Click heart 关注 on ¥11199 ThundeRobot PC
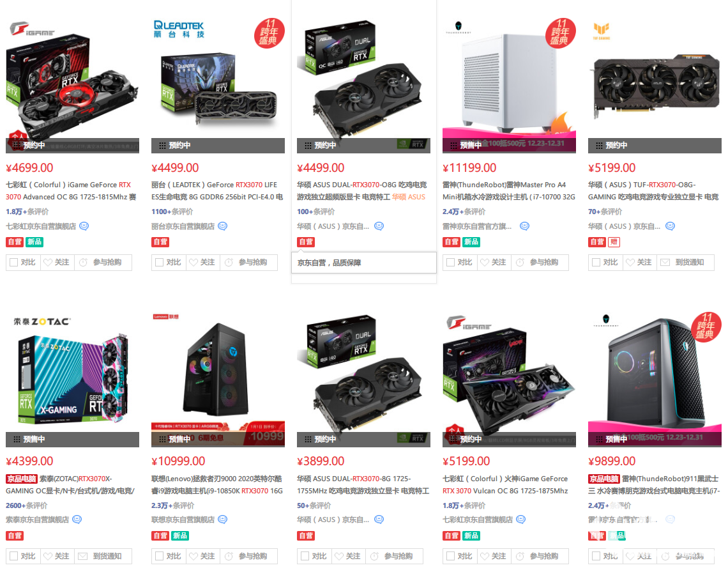Screen dimensions: 728x570 click(494, 263)
